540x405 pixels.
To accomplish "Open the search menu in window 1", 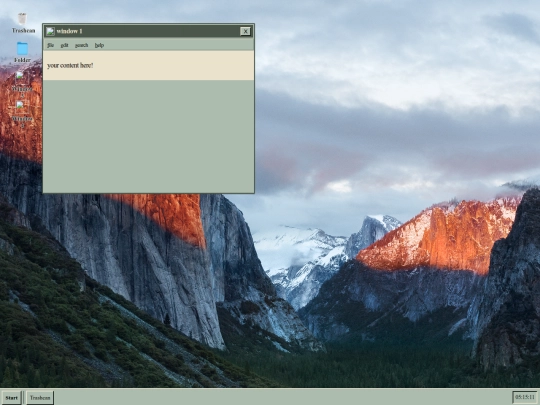I will tap(82, 45).
